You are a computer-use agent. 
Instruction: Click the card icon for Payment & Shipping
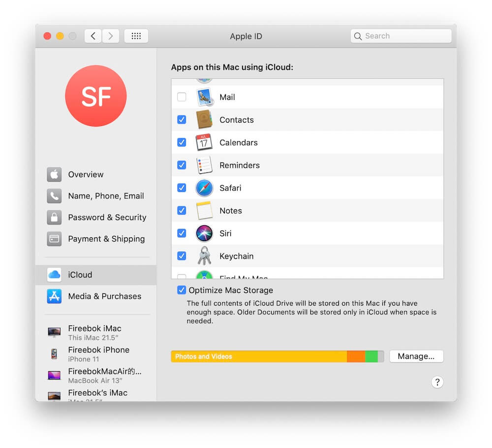pos(54,239)
